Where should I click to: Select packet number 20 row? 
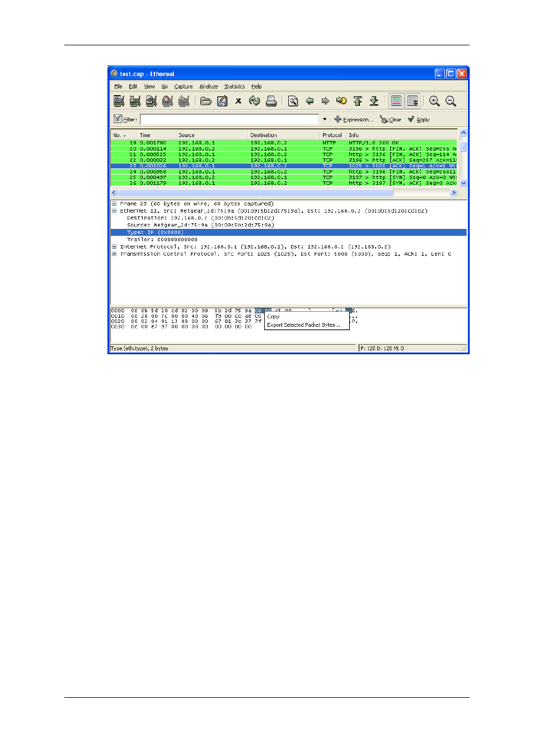[x=284, y=149]
